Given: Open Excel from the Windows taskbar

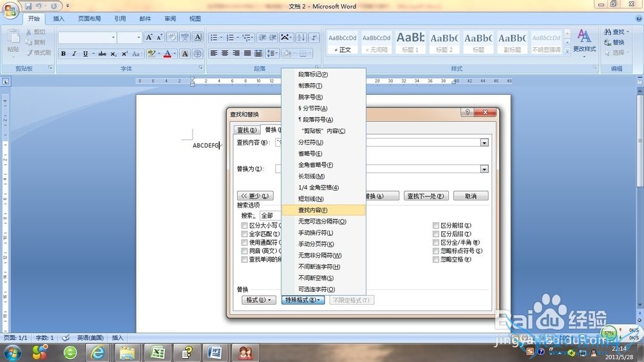Looking at the screenshot, I should [x=156, y=352].
